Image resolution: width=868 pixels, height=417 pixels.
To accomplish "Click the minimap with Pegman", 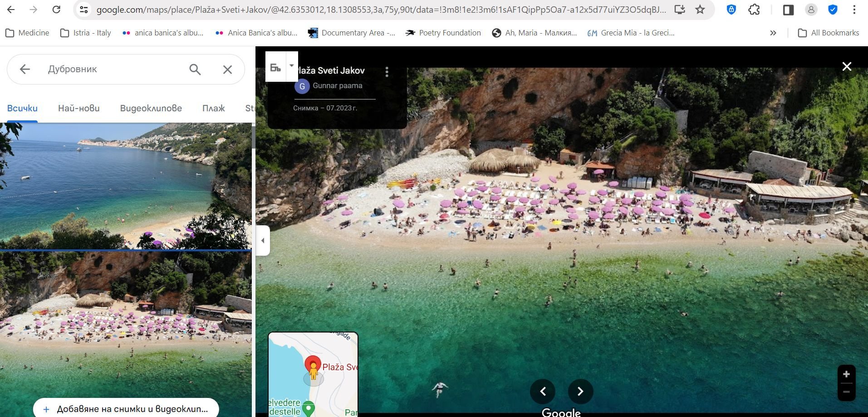I will tap(313, 374).
